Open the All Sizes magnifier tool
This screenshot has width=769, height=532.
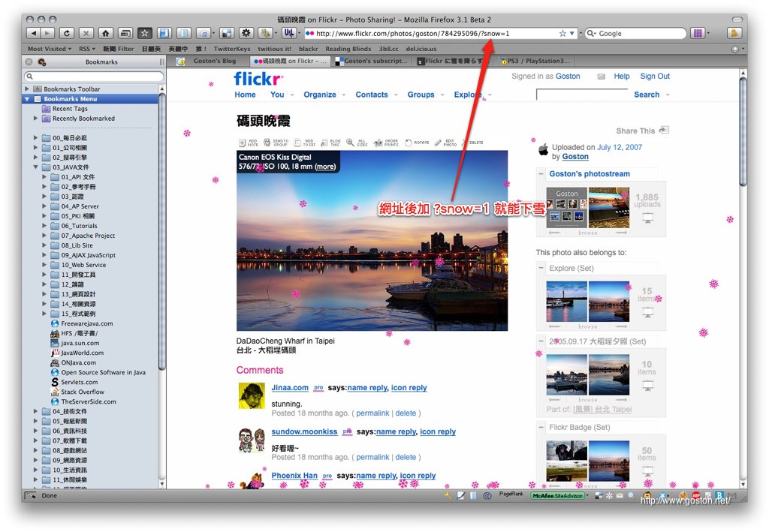pos(357,143)
